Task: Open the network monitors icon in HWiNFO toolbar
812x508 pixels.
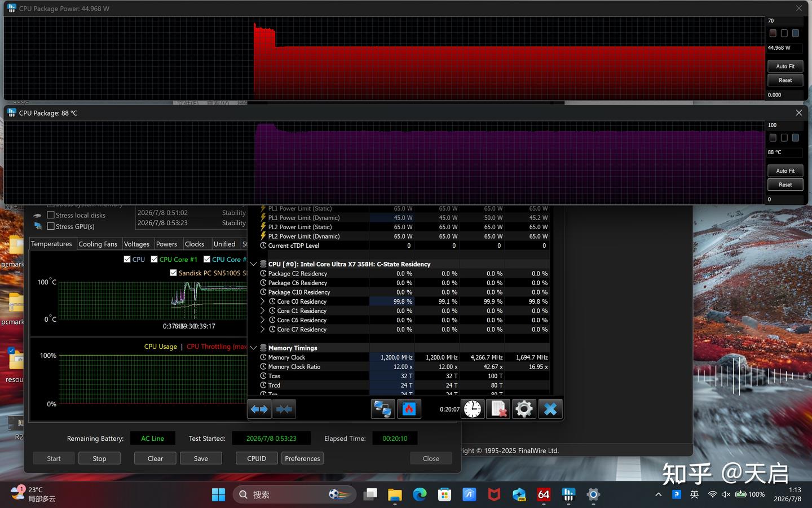Action: click(x=383, y=409)
